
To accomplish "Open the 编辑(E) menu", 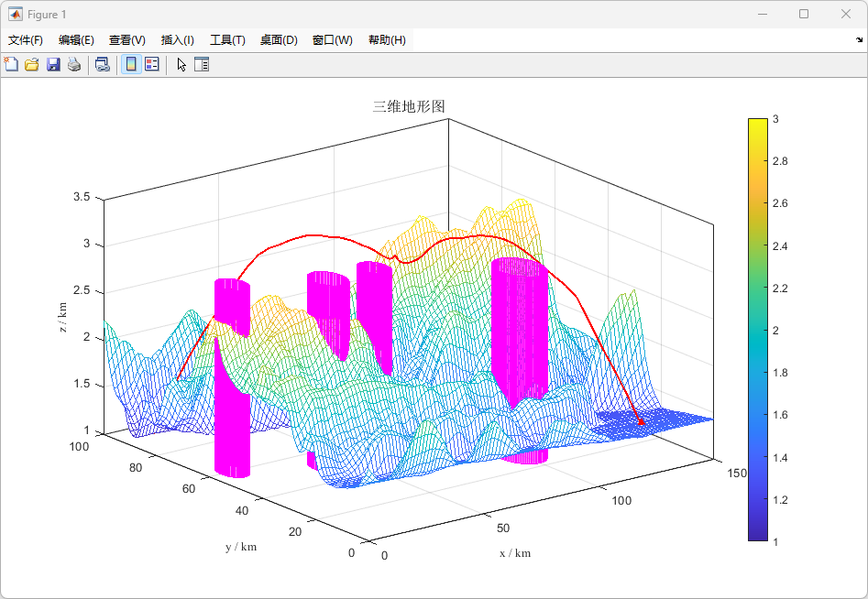I will coord(76,40).
